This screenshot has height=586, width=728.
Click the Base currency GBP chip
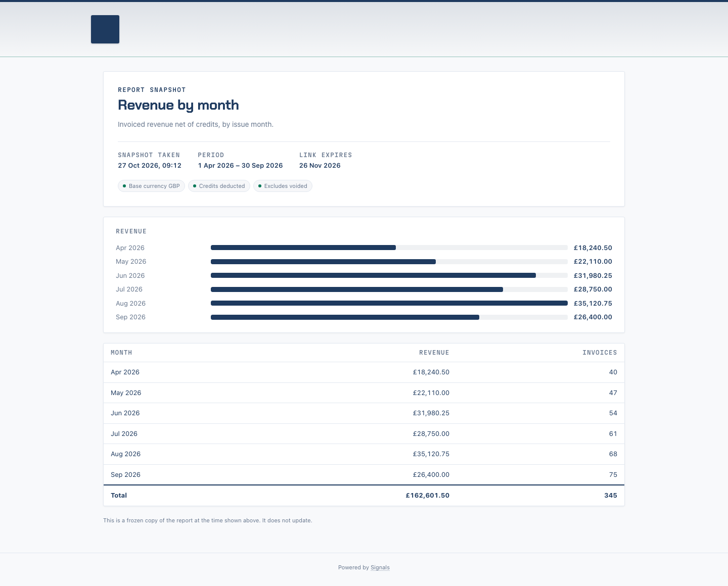(152, 186)
